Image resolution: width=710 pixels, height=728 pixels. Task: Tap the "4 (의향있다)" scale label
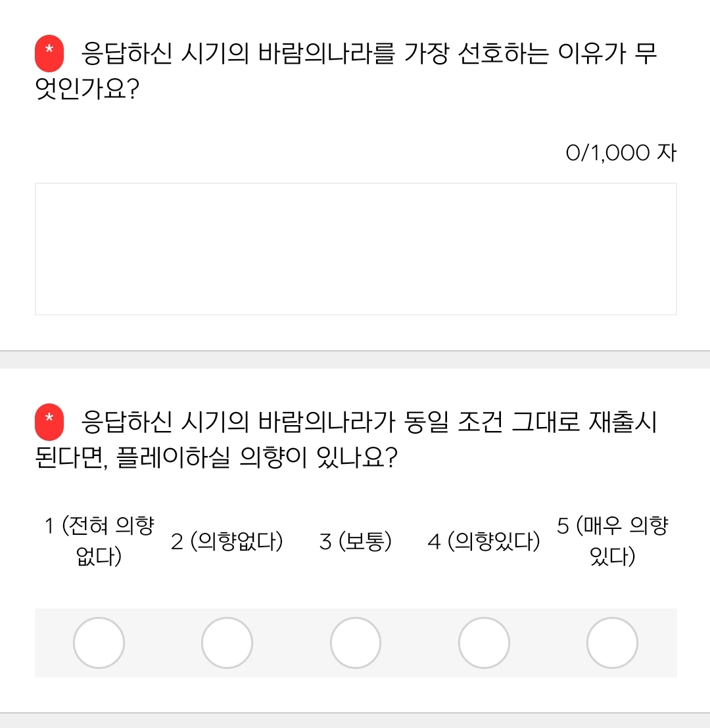pyautogui.click(x=483, y=542)
